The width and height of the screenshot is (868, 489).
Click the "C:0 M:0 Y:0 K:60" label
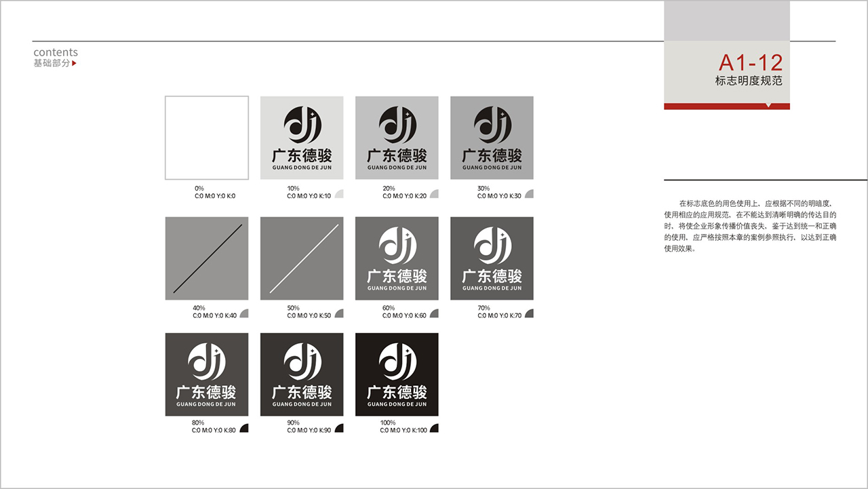tap(404, 315)
